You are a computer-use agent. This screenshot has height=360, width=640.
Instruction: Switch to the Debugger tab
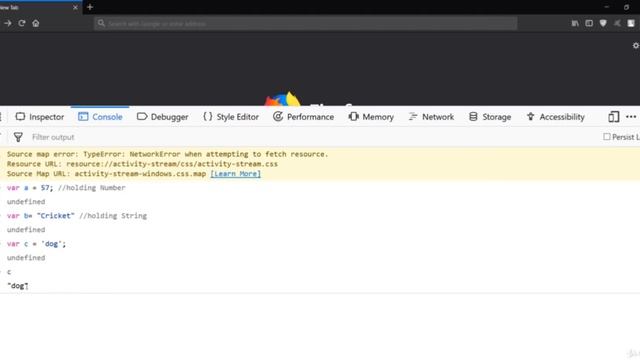point(162,117)
